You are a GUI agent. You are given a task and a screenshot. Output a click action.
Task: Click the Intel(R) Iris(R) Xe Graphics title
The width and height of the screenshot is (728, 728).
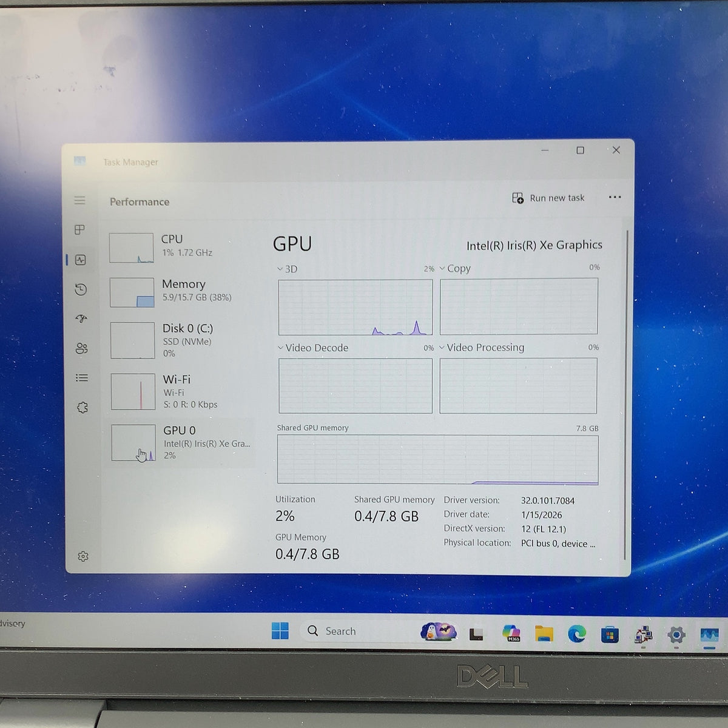coord(534,245)
